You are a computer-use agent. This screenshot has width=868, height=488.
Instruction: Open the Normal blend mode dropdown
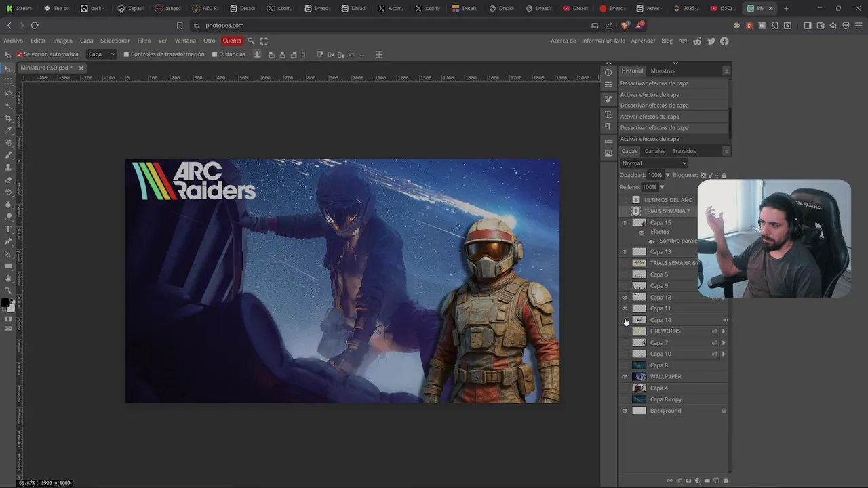pyautogui.click(x=654, y=163)
